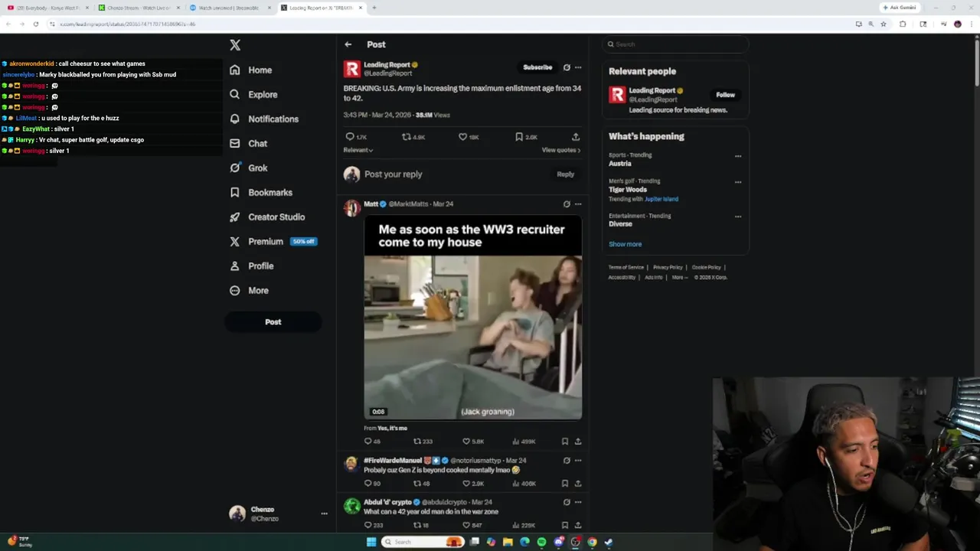Click reply icon on the main post
This screenshot has width=980, height=551.
[350, 137]
